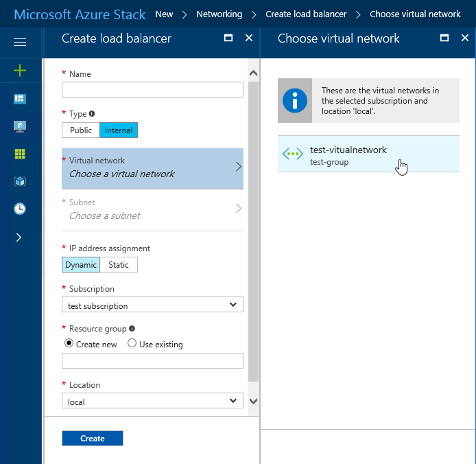The height and width of the screenshot is (464, 476).
Task: Click the Name input field
Action: pyautogui.click(x=152, y=90)
